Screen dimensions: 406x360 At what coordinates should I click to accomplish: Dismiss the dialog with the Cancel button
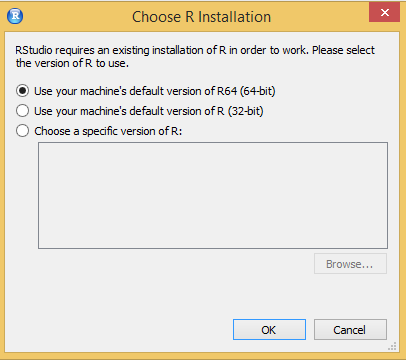[350, 330]
